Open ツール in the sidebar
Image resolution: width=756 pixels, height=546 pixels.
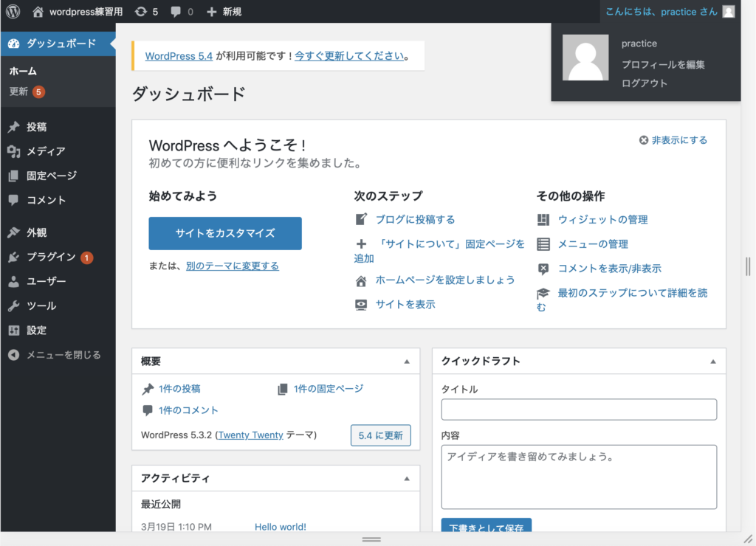(41, 305)
